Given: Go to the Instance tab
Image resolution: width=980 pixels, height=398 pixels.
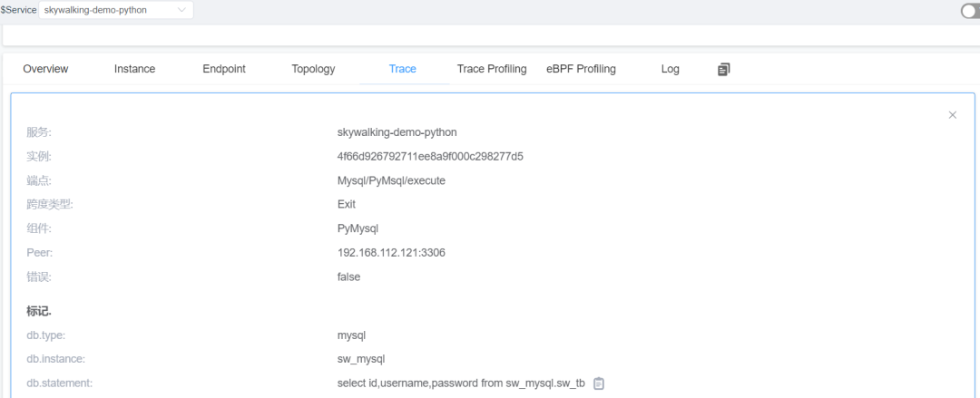Looking at the screenshot, I should coord(134,69).
